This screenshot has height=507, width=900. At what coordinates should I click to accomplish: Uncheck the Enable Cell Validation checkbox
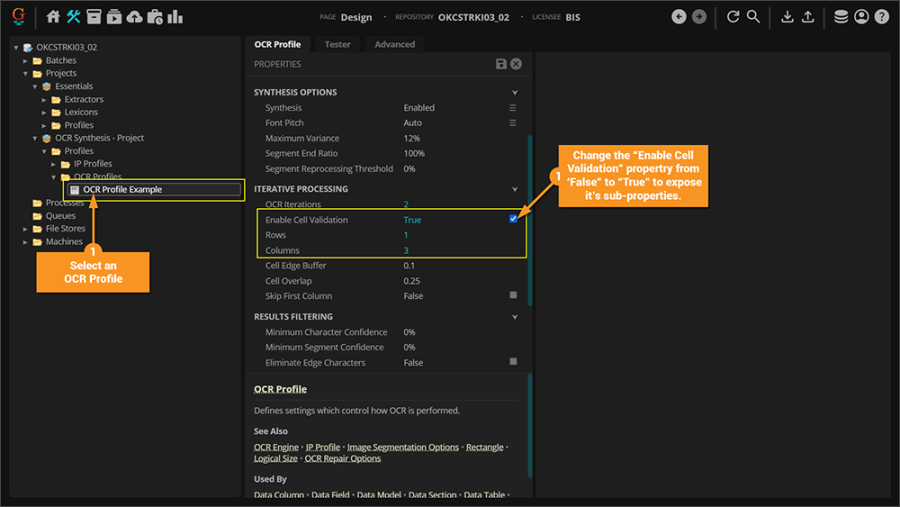coord(514,219)
